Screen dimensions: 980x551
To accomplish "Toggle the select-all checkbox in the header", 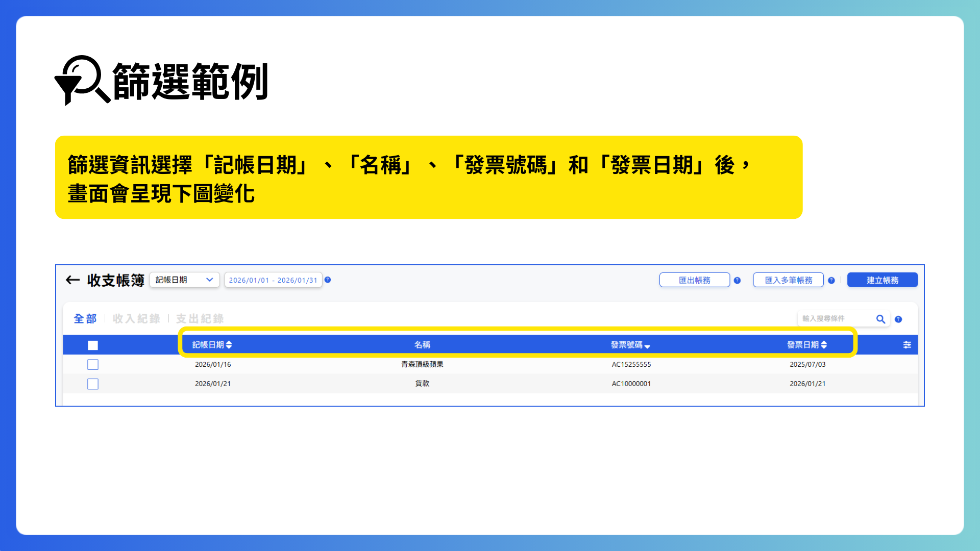I will click(x=92, y=345).
